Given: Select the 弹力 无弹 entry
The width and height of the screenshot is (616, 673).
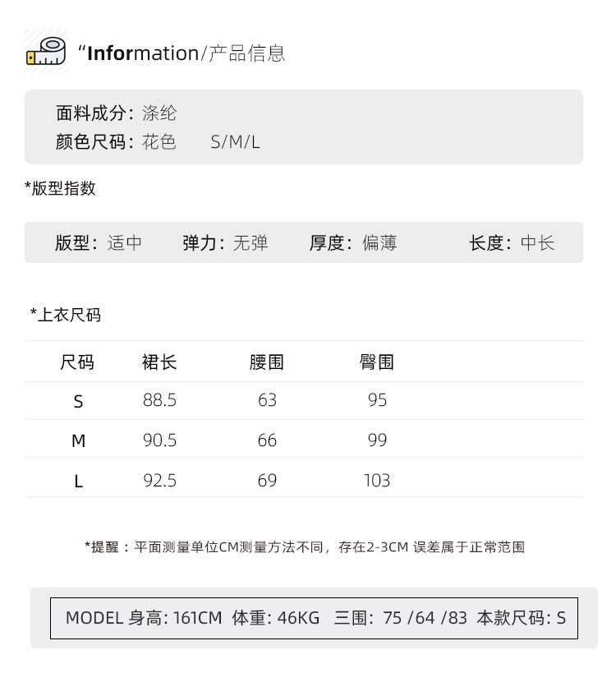Looking at the screenshot, I should click(225, 242).
